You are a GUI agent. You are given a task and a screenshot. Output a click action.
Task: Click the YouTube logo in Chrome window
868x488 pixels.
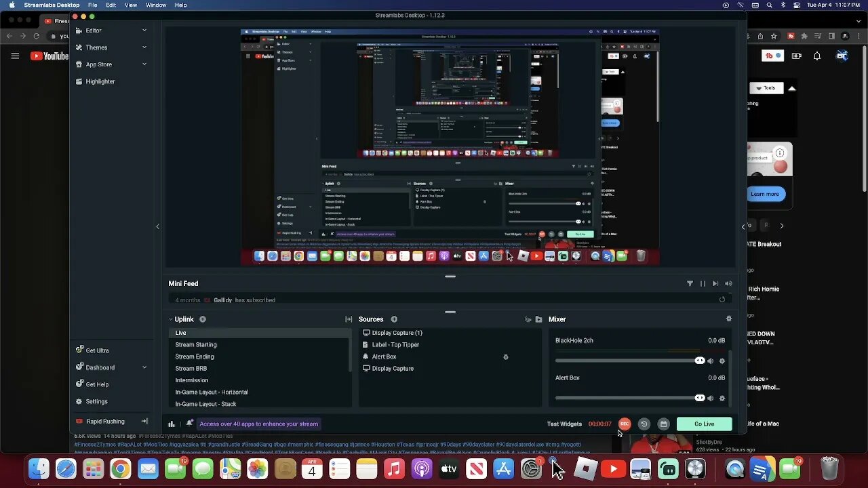tap(50, 56)
